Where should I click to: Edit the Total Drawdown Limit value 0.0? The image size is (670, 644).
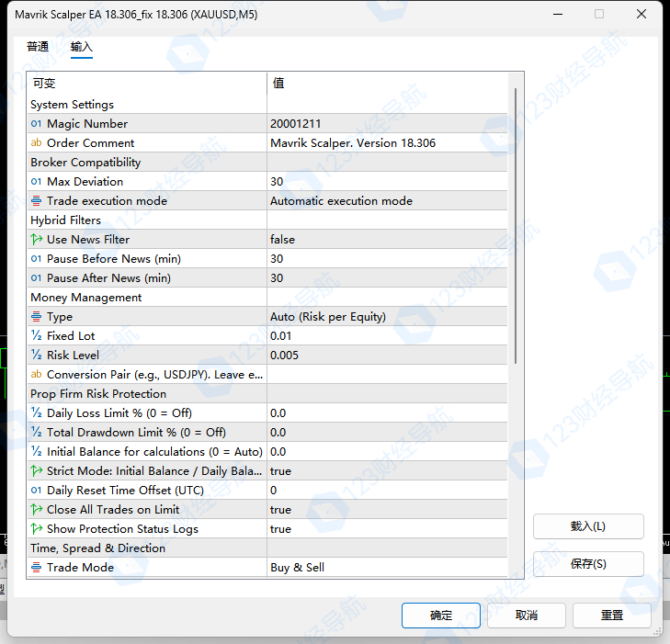coord(387,432)
